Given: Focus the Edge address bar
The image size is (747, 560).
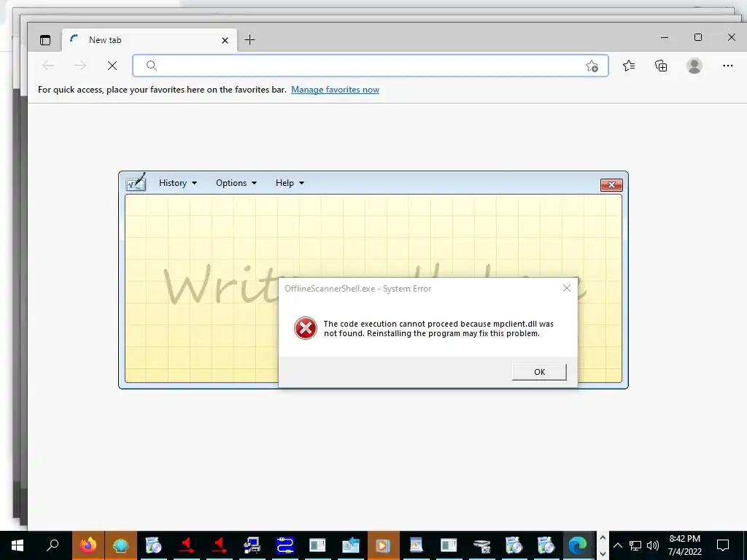Looking at the screenshot, I should click(370, 66).
